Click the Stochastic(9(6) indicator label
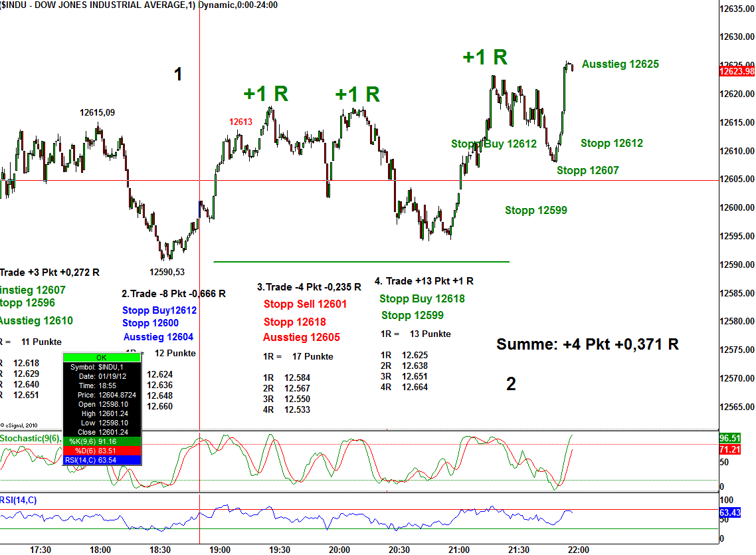This screenshot has width=756, height=555. pos(31,438)
